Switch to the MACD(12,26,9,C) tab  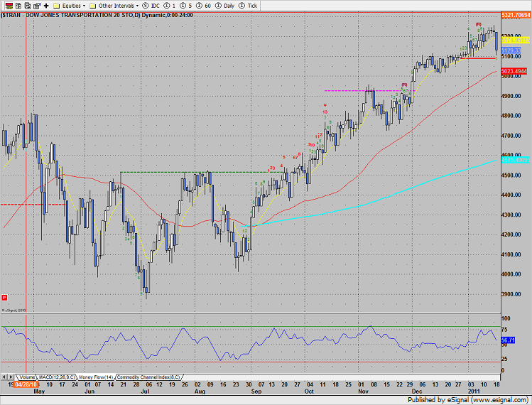(57, 377)
